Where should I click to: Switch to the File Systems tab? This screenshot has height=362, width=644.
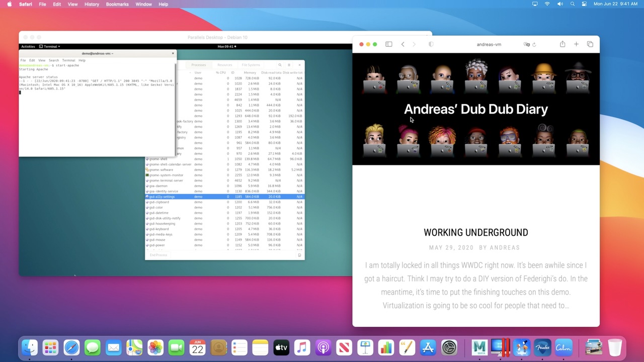pyautogui.click(x=251, y=65)
